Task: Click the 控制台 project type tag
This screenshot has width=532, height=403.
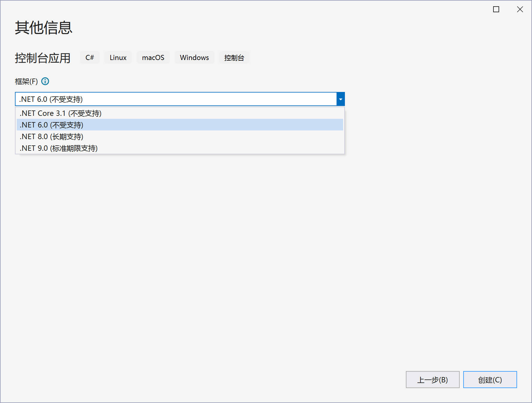Action: click(234, 58)
